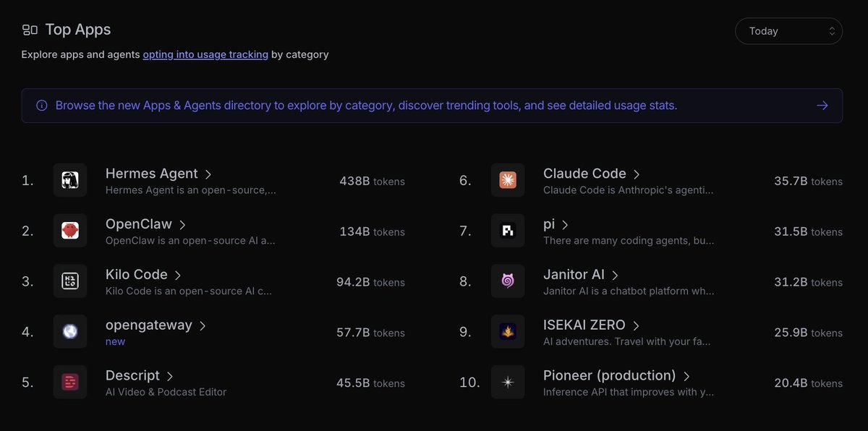Click the '94.2B tokens' value
This screenshot has height=431, width=868.
point(370,283)
